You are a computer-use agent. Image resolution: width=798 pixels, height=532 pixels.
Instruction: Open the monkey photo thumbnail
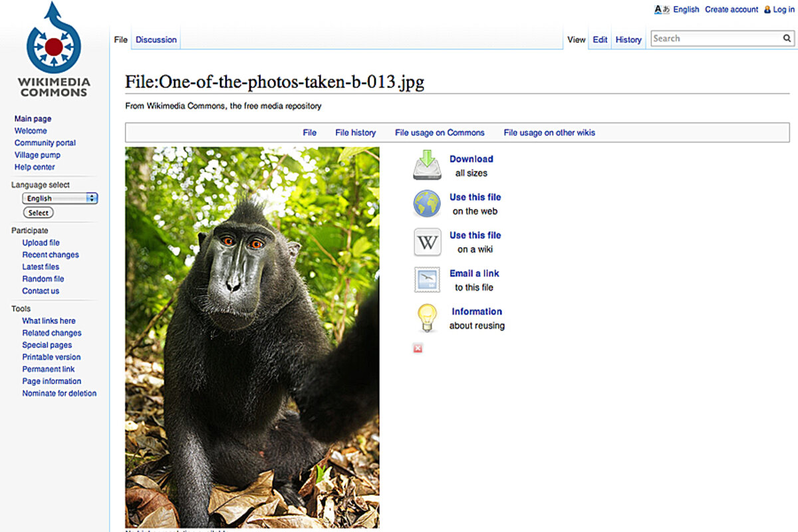coord(252,337)
